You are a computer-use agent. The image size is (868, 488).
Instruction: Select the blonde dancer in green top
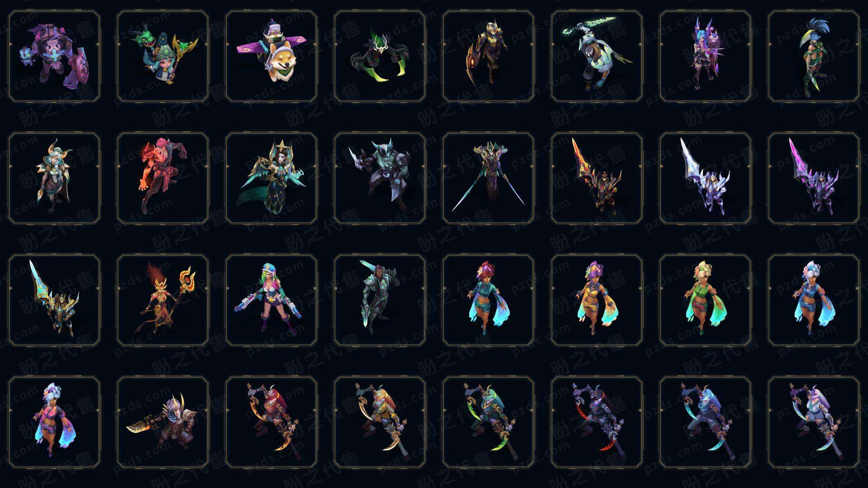coord(705,300)
